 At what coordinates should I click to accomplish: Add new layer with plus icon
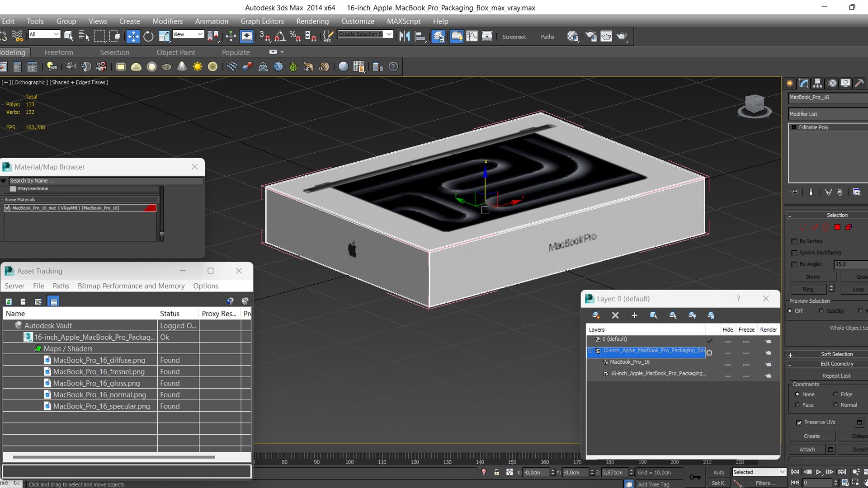click(x=634, y=315)
